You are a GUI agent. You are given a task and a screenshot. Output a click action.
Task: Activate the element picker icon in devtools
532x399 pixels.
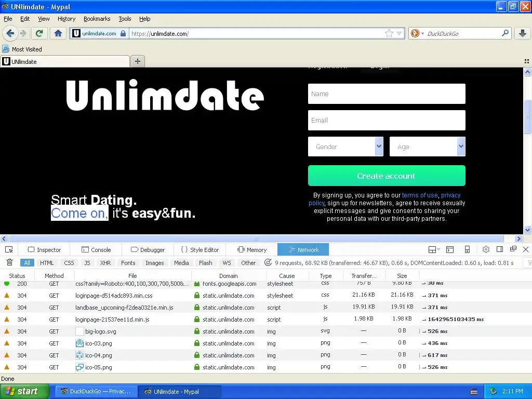tap(9, 250)
